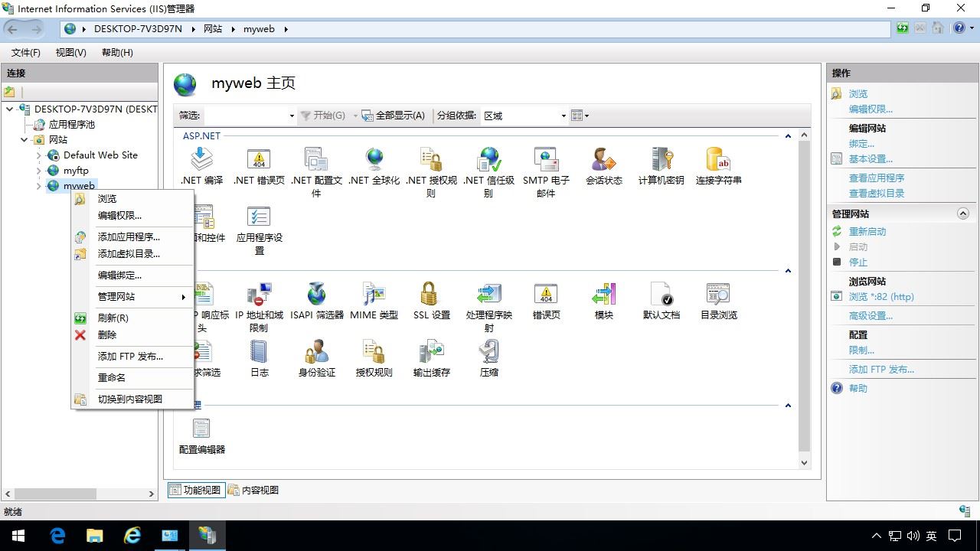Open the 帮助(H) menu

(116, 53)
